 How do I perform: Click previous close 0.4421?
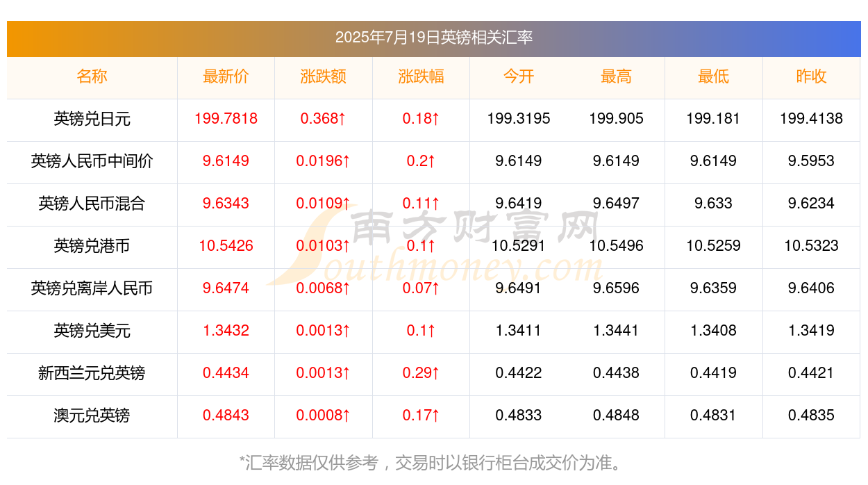point(811,373)
